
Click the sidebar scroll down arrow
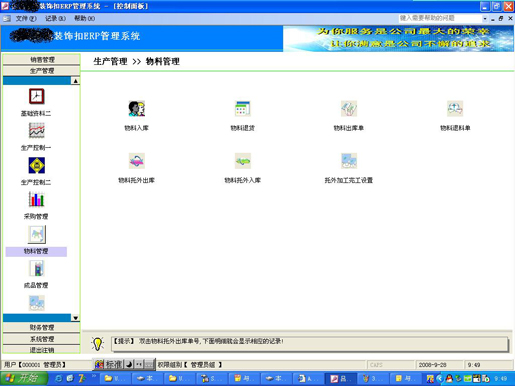76,318
